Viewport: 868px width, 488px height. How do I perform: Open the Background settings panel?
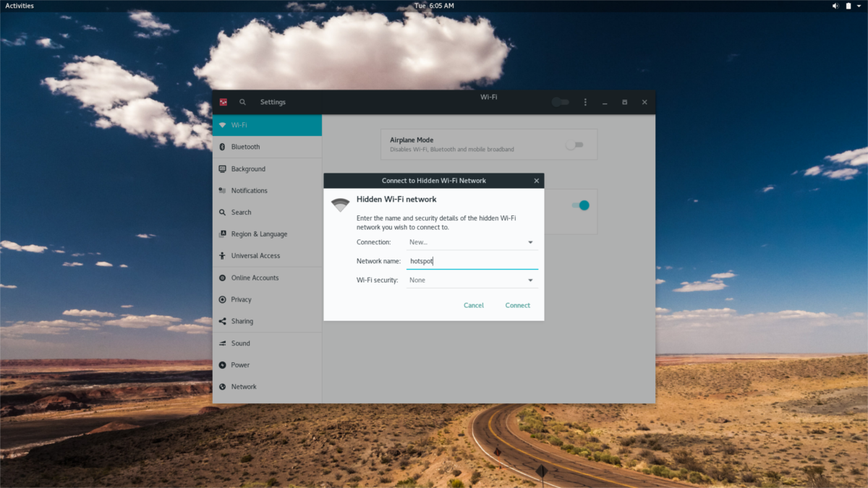pos(267,168)
